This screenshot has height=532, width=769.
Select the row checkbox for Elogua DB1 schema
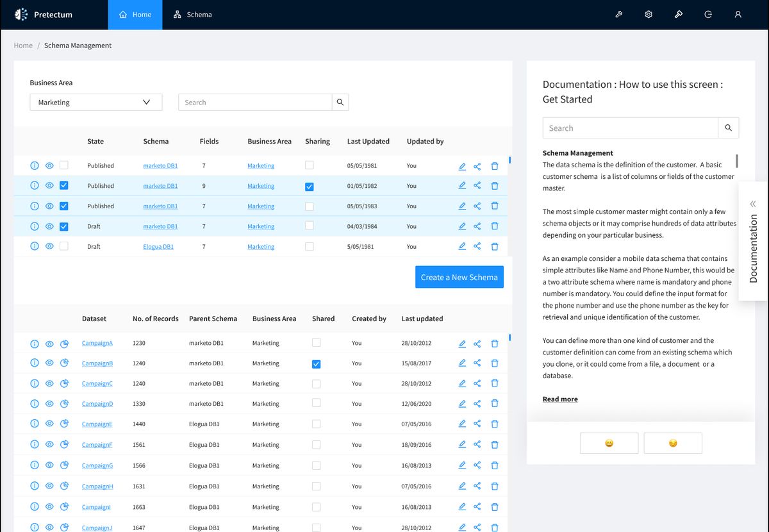click(x=63, y=246)
